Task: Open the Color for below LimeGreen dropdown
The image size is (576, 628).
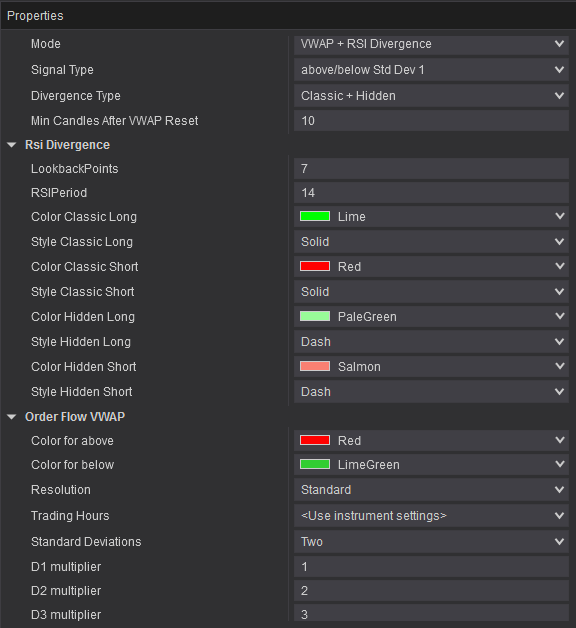Action: tap(431, 465)
